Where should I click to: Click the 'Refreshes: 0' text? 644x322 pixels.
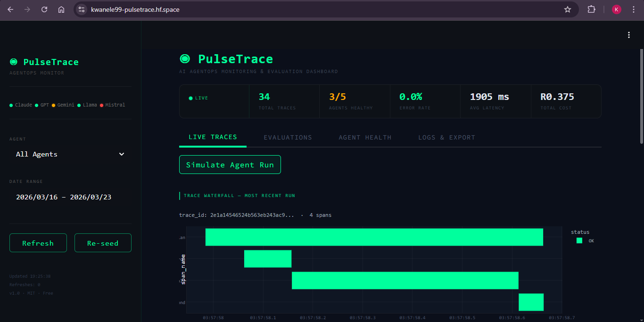pos(25,285)
